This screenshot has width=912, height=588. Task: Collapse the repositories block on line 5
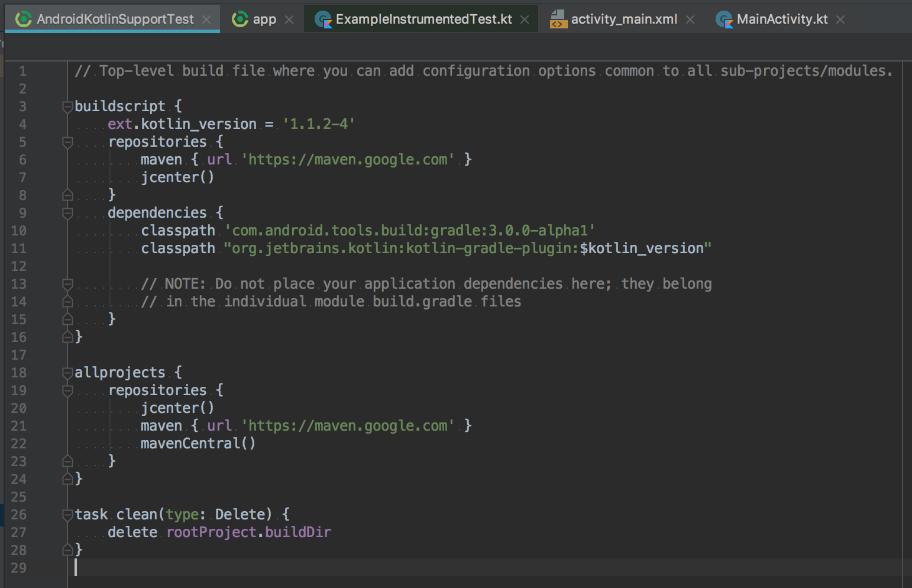point(67,143)
